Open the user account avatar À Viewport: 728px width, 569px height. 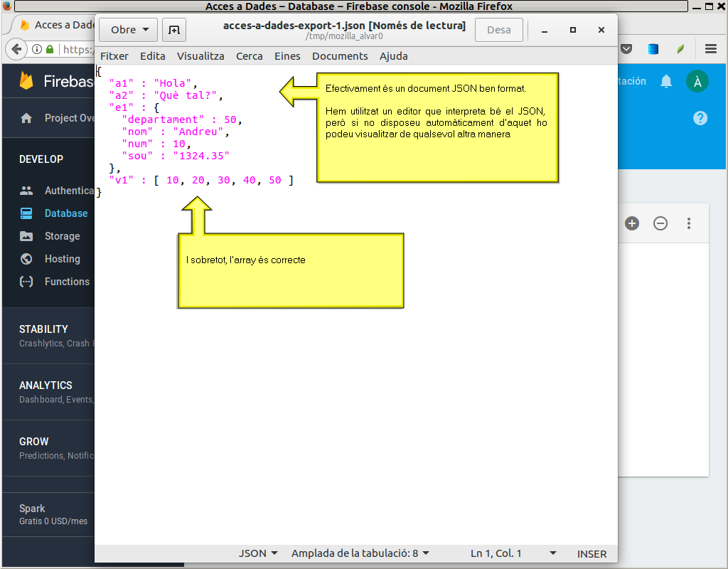pos(697,81)
